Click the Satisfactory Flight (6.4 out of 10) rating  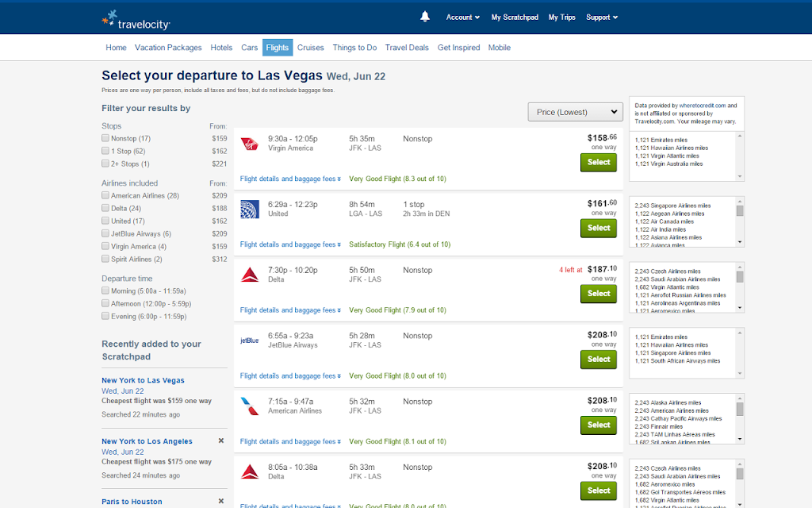400,244
